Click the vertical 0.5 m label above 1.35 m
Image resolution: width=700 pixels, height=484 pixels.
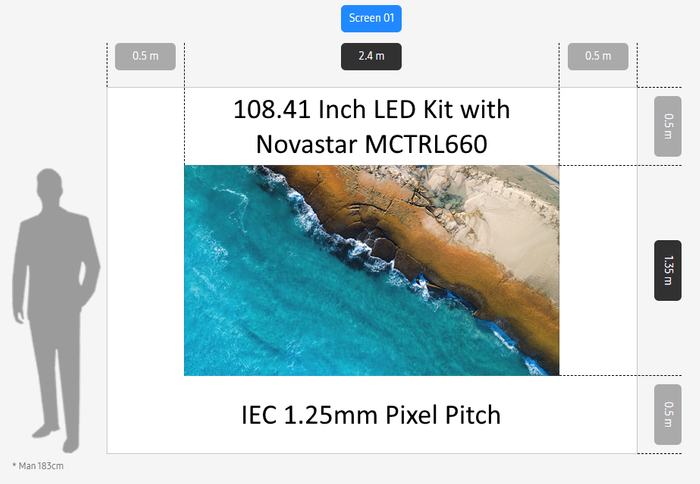[x=667, y=126]
